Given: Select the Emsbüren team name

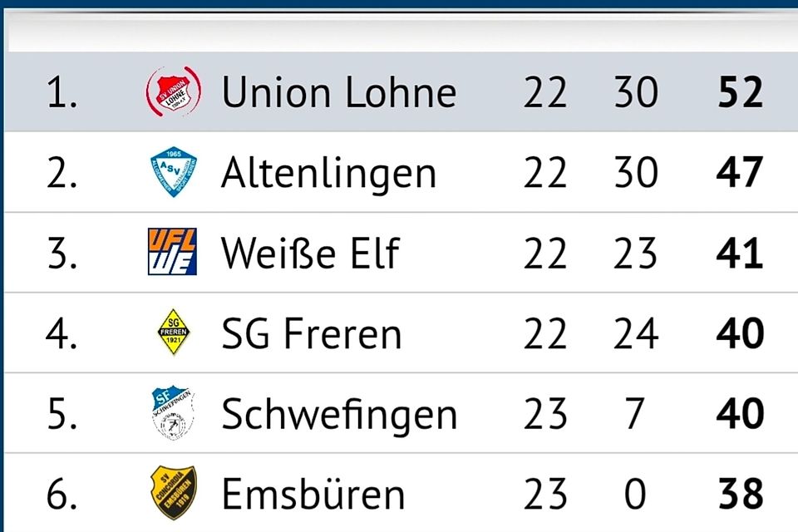Looking at the screenshot, I should [x=313, y=495].
